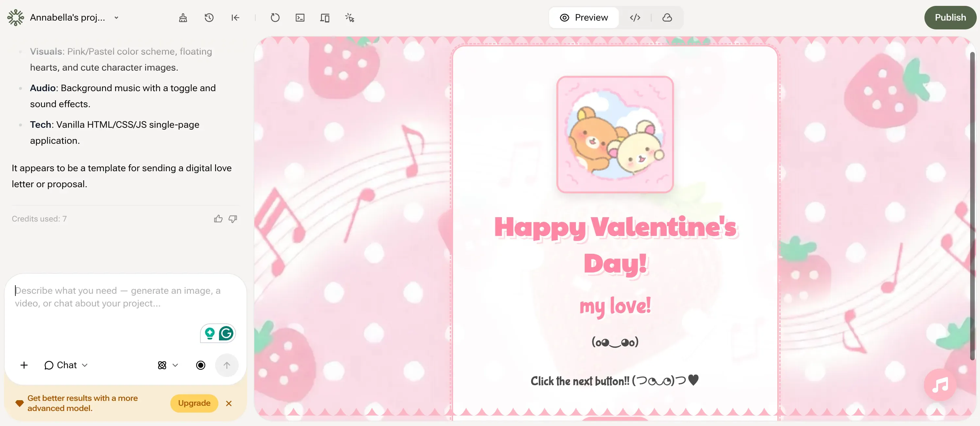Click the Grammarly icon in the chat box
980x426 pixels.
click(226, 334)
